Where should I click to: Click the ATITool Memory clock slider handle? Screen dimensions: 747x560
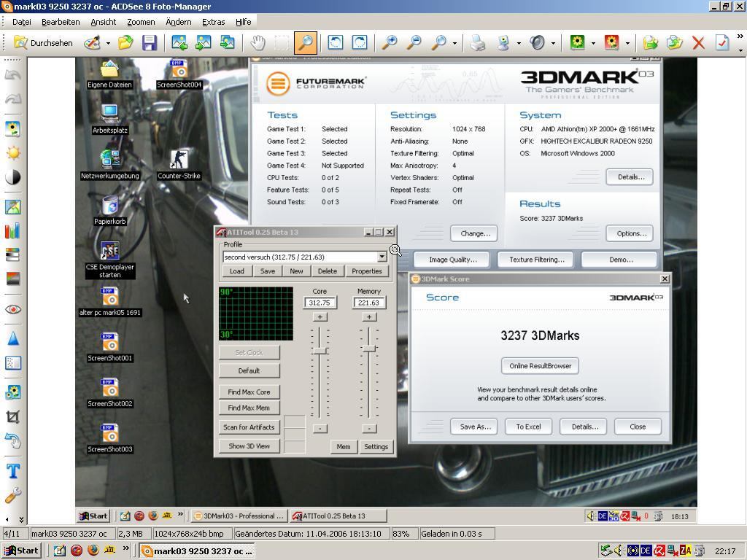[369, 349]
